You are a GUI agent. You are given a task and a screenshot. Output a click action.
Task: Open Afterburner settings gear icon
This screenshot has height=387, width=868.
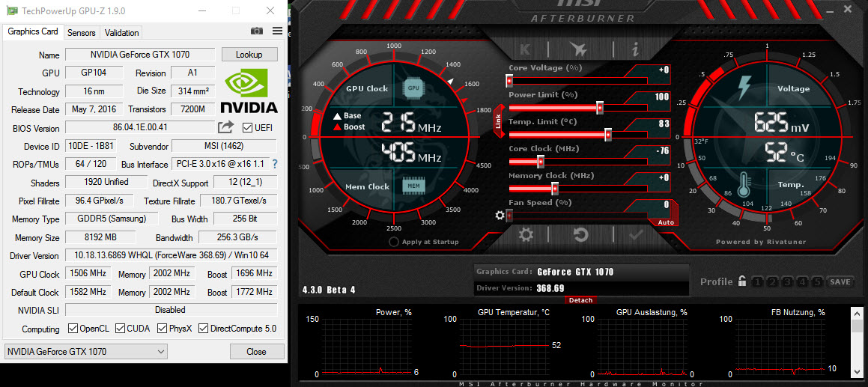click(525, 235)
